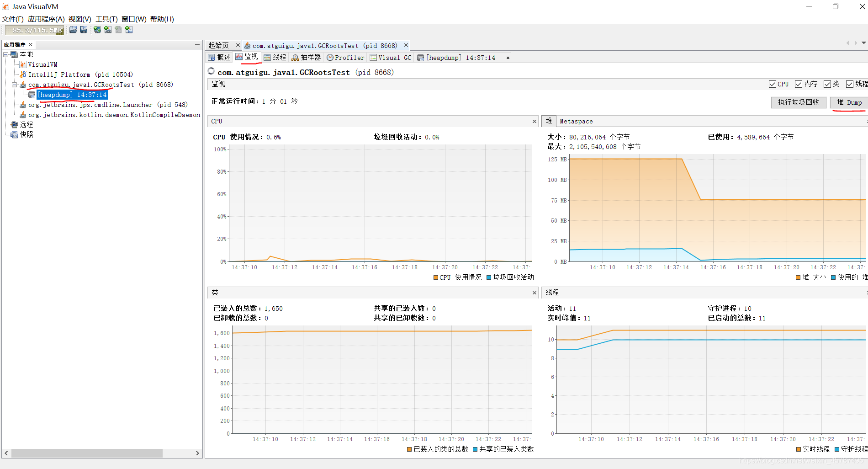Open the 线程 threads tab
Viewport: 868px width, 469px height.
pyautogui.click(x=275, y=57)
